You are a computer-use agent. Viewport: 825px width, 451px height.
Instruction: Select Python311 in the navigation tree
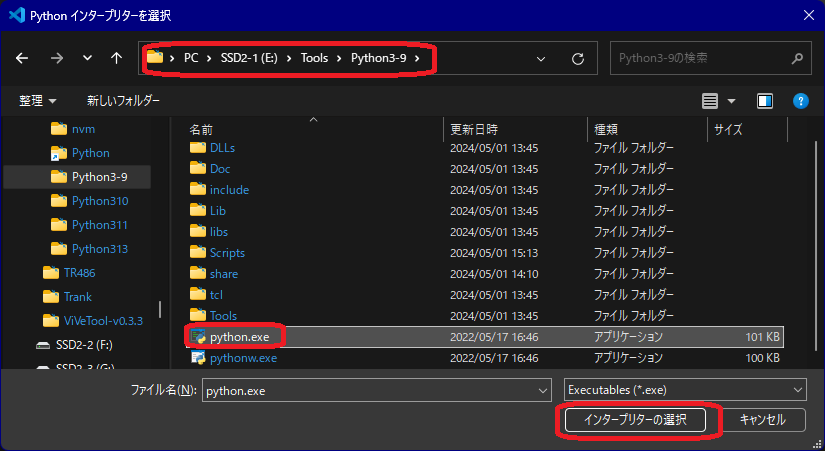[89, 225]
